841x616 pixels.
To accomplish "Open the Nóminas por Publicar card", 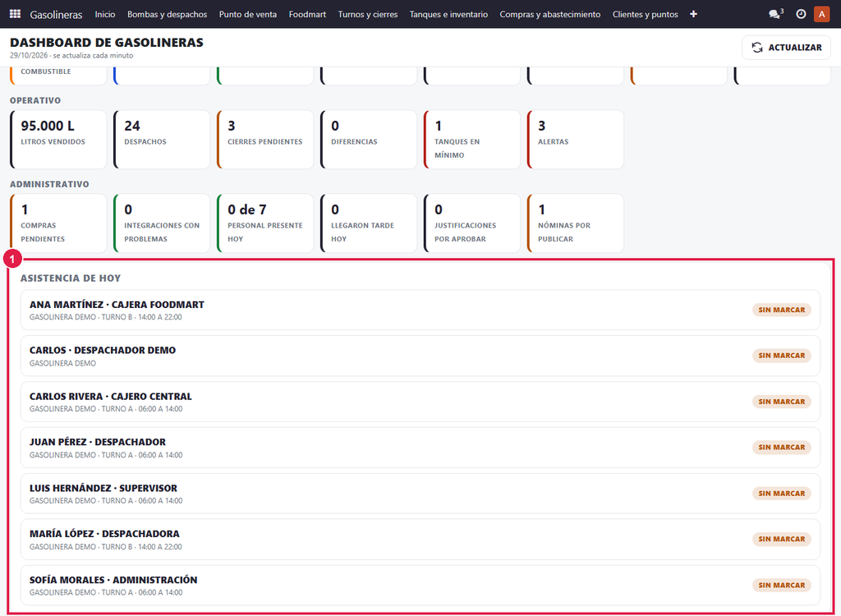I will (x=576, y=223).
